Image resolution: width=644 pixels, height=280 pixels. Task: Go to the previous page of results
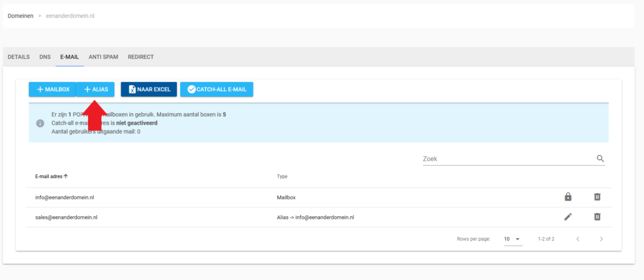(x=578, y=239)
